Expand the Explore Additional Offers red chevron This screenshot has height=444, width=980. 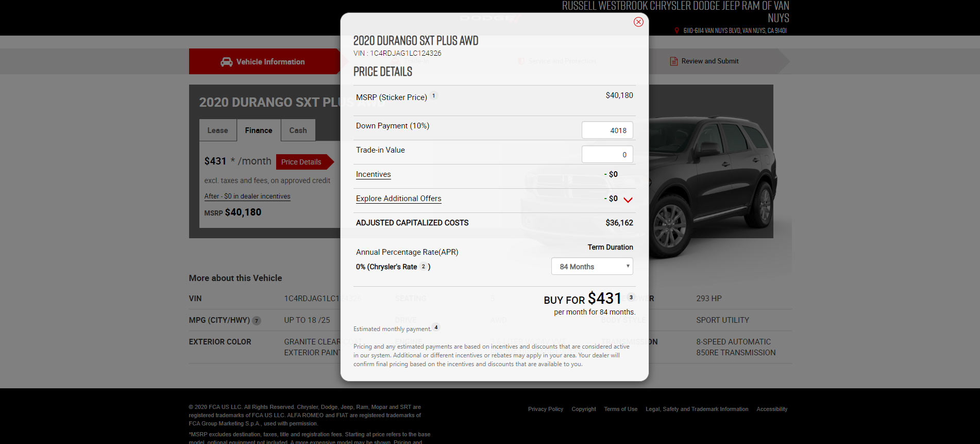pyautogui.click(x=628, y=200)
